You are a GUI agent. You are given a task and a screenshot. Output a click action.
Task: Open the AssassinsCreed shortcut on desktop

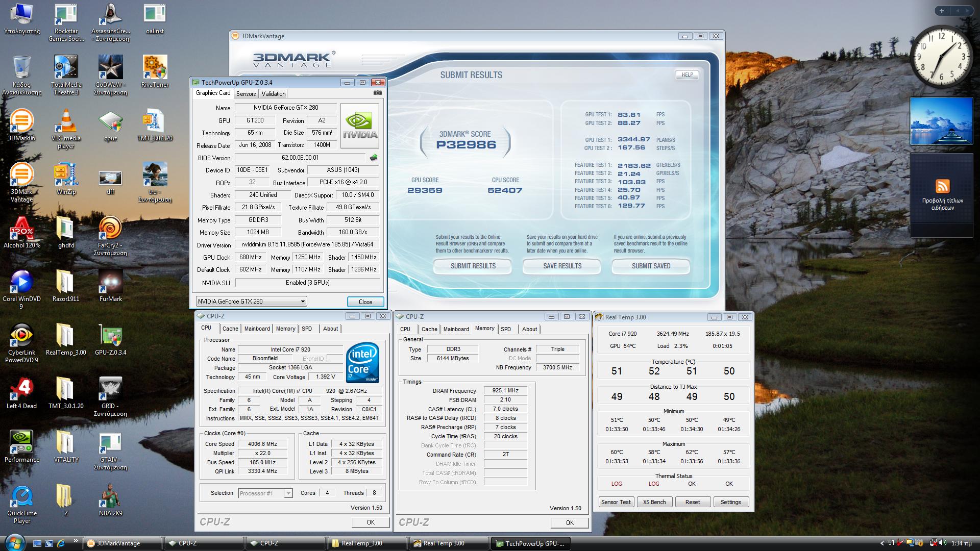(x=111, y=23)
